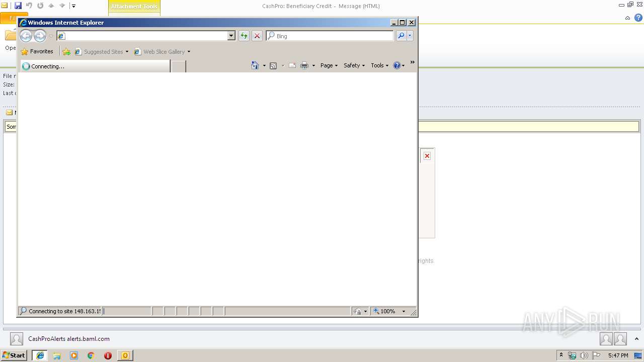Click the Undo icon in Outlook toolbar
Screen dimensions: 644x362
29,6
